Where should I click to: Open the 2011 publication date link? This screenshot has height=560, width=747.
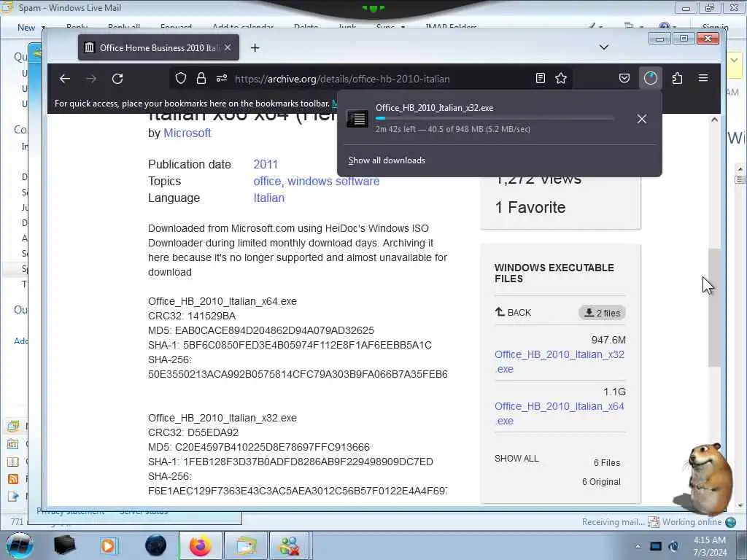pyautogui.click(x=266, y=164)
